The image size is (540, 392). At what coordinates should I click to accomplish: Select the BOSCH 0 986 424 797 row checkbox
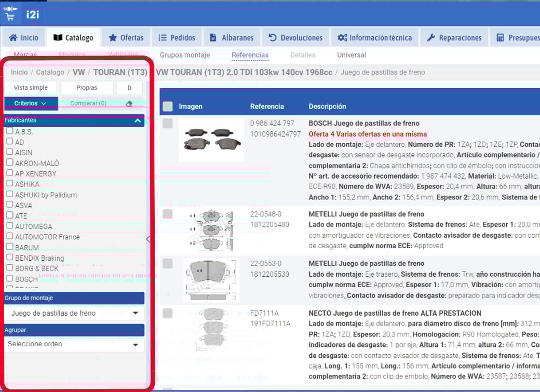click(168, 123)
